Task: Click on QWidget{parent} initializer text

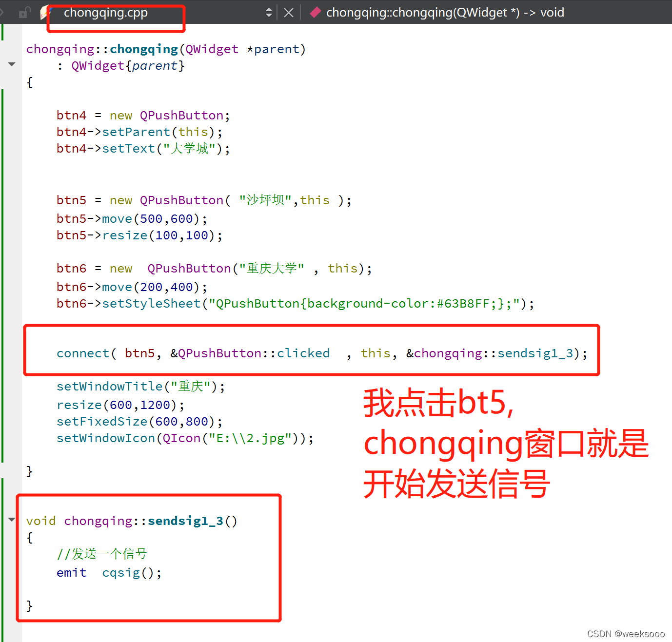Action: click(128, 65)
